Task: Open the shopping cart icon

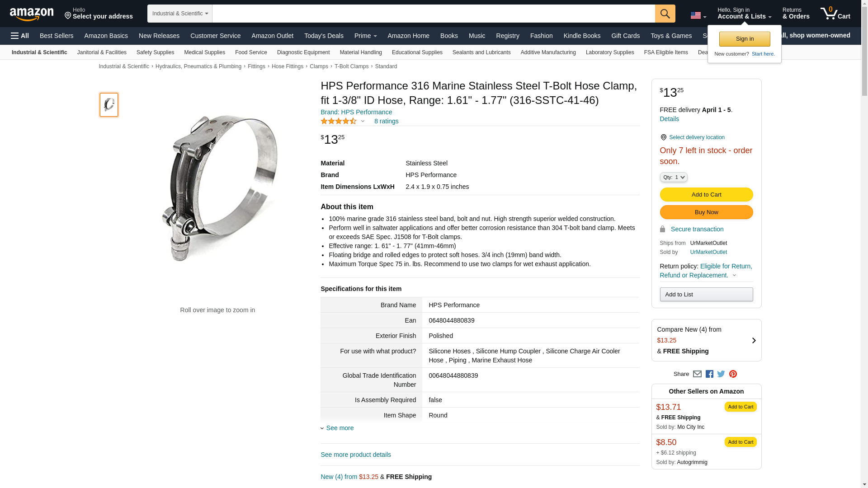Action: (x=835, y=14)
